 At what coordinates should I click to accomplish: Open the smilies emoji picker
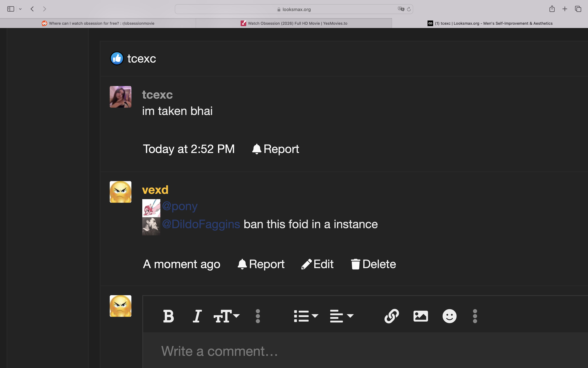click(x=450, y=316)
